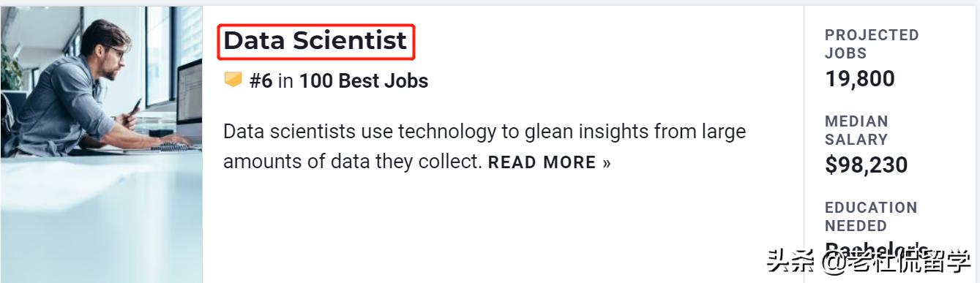Click the man's glasses in the photo
The width and height of the screenshot is (980, 283).
click(114, 52)
